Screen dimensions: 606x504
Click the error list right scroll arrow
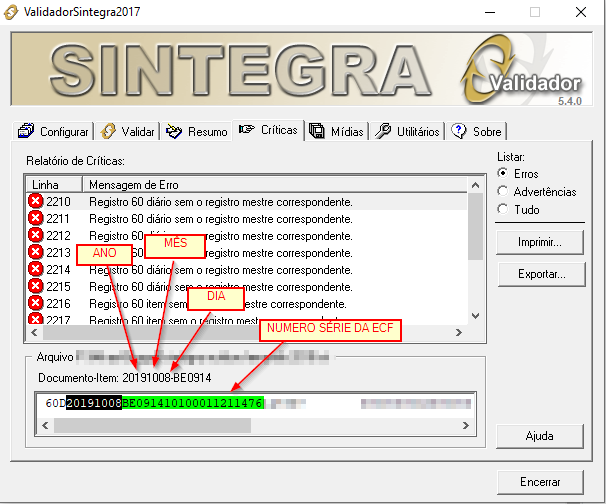[x=459, y=332]
